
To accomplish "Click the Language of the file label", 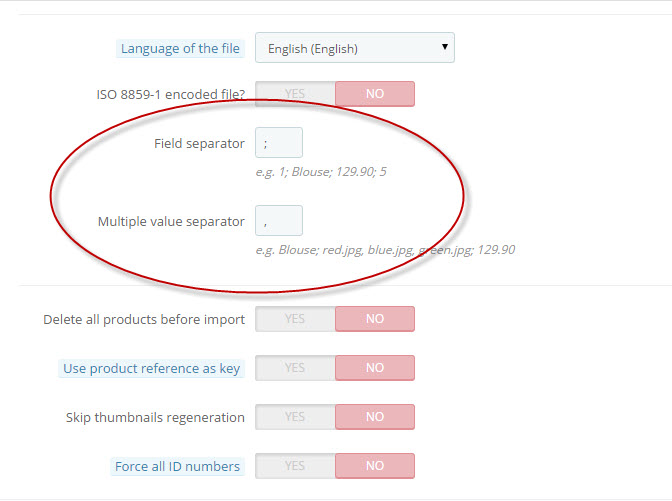I will click(180, 48).
